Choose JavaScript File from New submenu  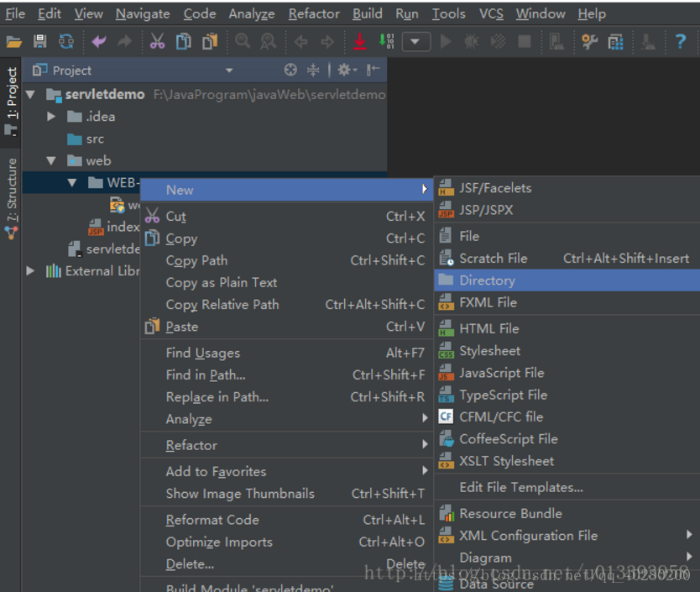567,373
